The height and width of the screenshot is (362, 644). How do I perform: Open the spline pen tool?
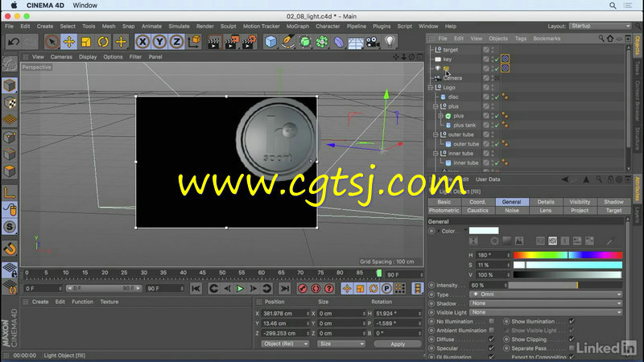point(288,42)
